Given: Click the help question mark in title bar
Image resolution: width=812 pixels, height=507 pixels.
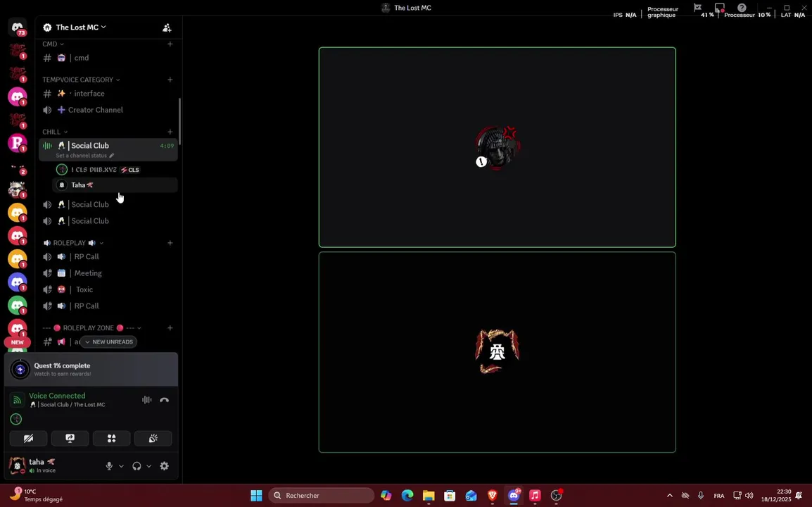Looking at the screenshot, I should coord(742,7).
